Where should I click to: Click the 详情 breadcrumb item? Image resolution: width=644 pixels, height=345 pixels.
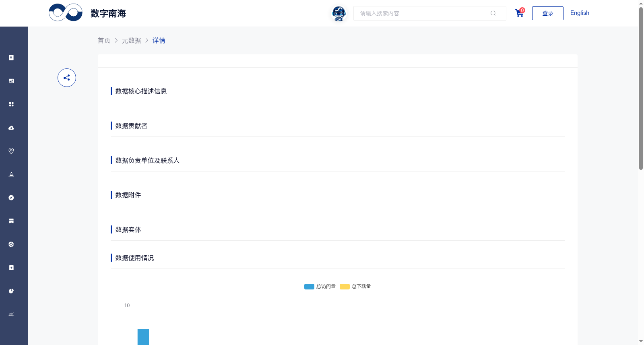tap(159, 40)
